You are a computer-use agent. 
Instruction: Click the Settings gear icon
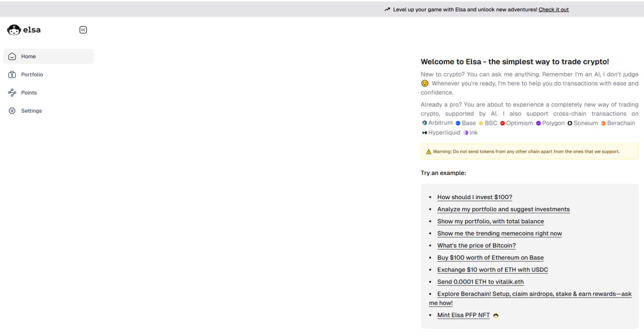pos(12,111)
